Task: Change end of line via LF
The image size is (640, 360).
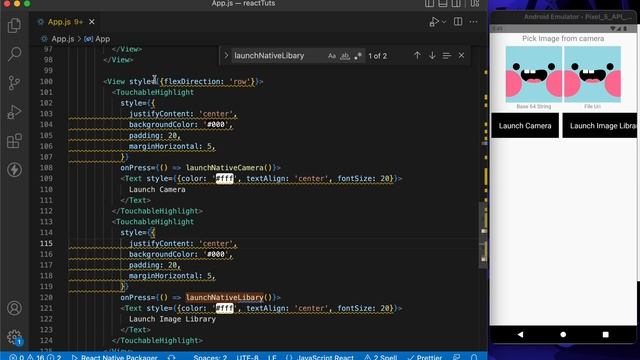Action: (272, 357)
